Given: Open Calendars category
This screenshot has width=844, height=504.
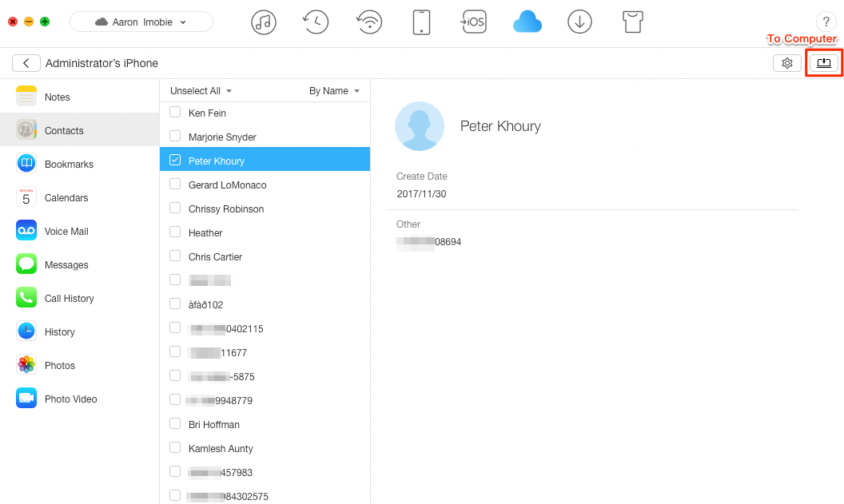Looking at the screenshot, I should point(80,197).
